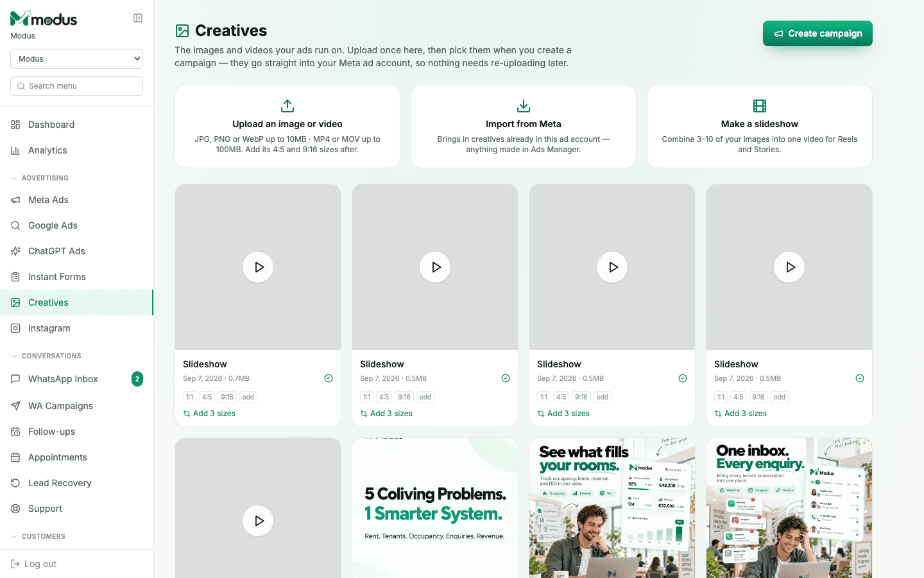Click Add 3 sizes on 0.7MB Slideshow

pyautogui.click(x=209, y=414)
